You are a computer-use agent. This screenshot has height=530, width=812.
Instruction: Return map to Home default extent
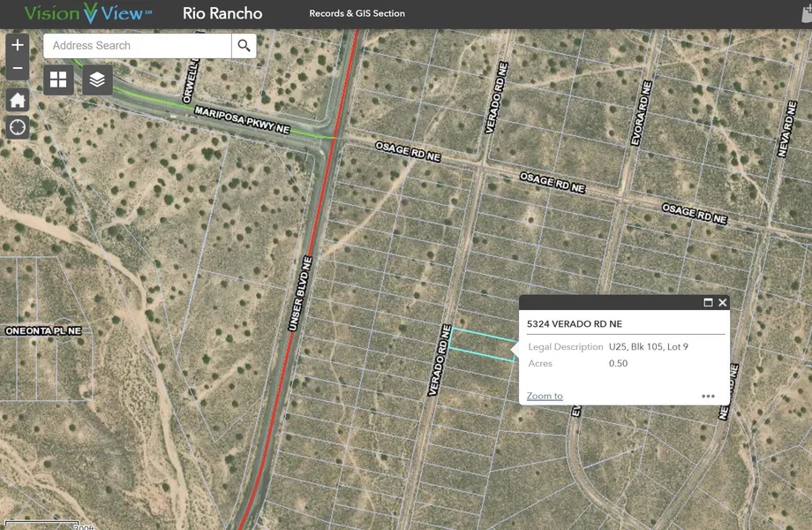pos(18,100)
